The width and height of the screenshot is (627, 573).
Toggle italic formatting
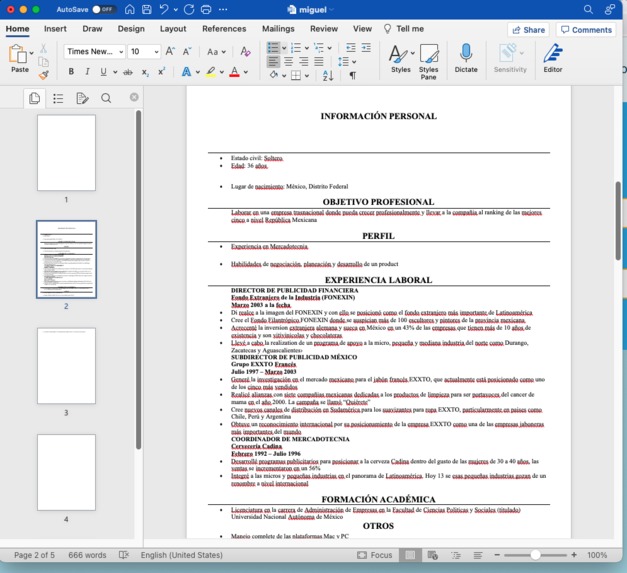click(87, 72)
